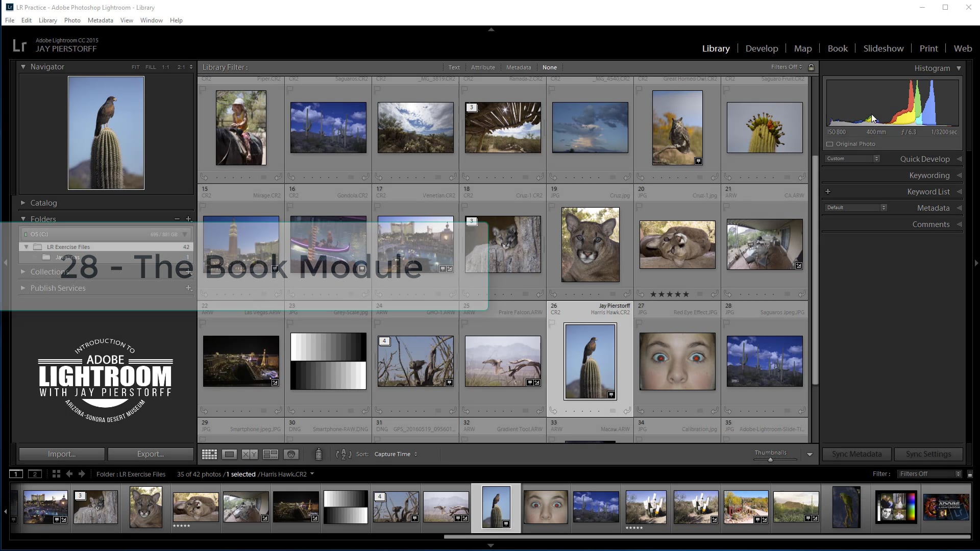Activate the Painter spray-can tool
Image resolution: width=980 pixels, height=551 pixels.
(x=318, y=454)
